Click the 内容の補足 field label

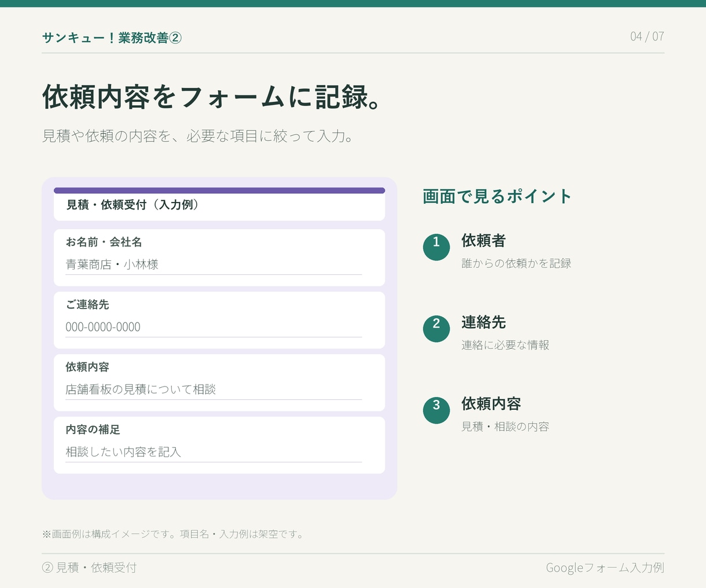[x=93, y=429]
